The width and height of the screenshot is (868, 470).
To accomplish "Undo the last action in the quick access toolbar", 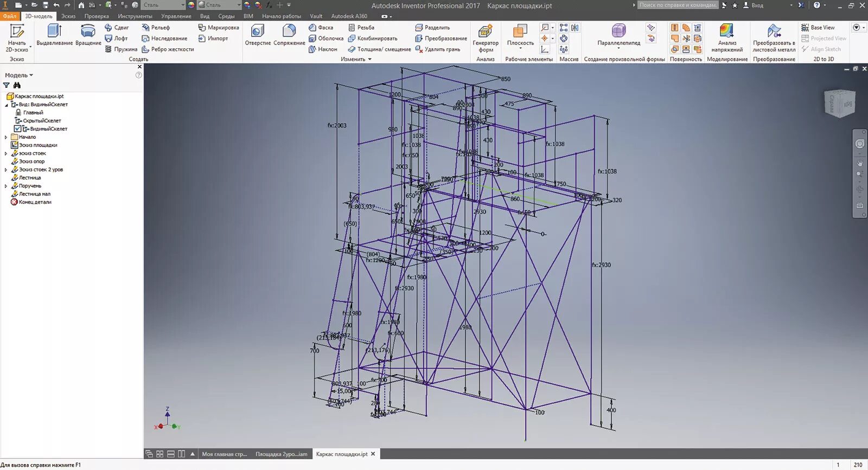I will (x=56, y=5).
